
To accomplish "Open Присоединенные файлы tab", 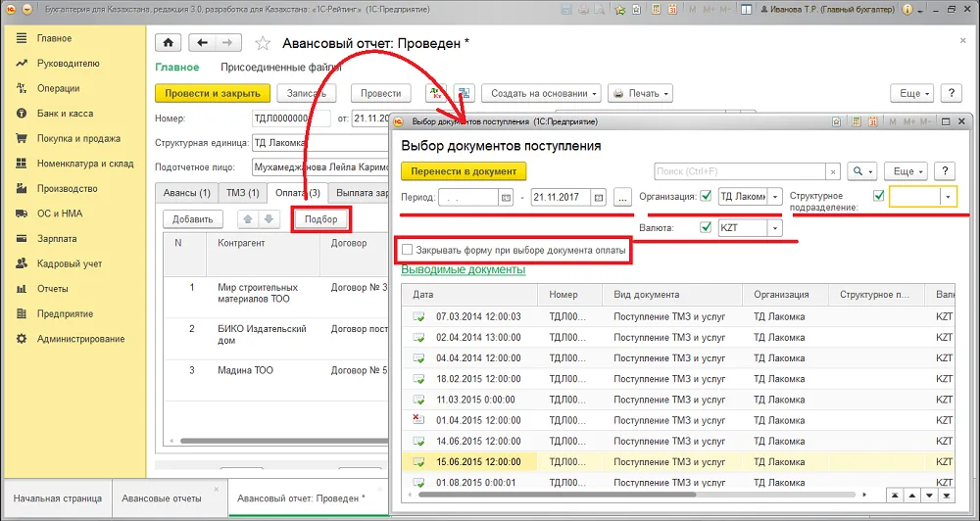I will pos(280,68).
